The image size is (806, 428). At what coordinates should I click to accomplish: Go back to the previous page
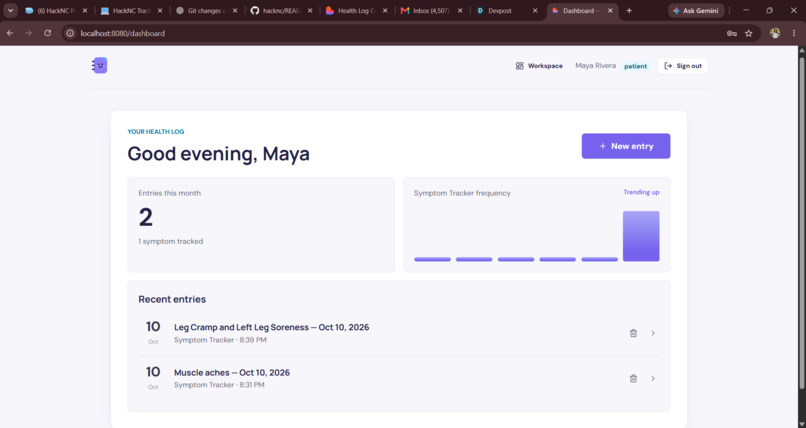coord(10,33)
